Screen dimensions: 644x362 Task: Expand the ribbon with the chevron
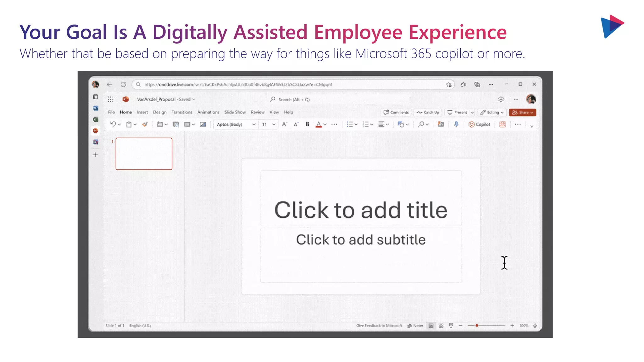(x=531, y=126)
